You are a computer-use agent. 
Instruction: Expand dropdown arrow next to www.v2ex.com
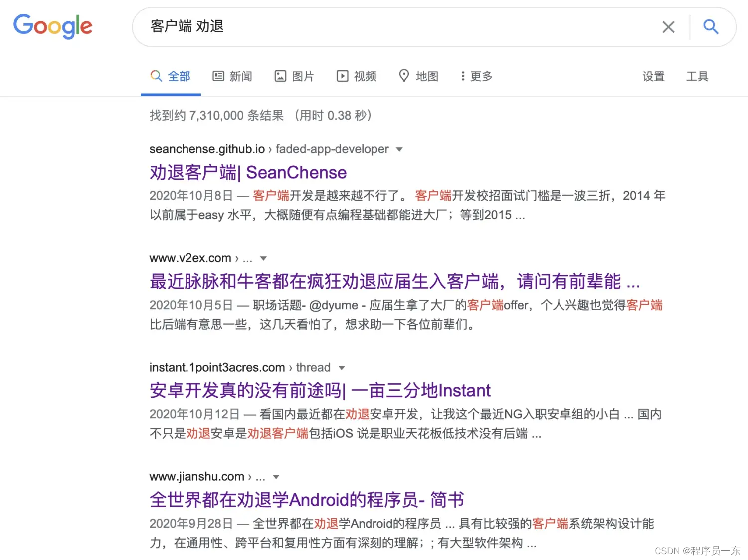263,258
